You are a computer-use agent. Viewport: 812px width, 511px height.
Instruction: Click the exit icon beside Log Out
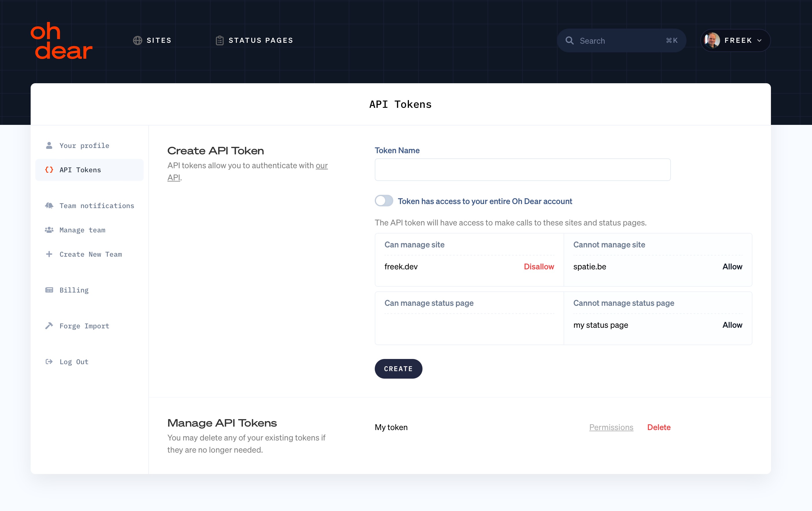pyautogui.click(x=49, y=361)
